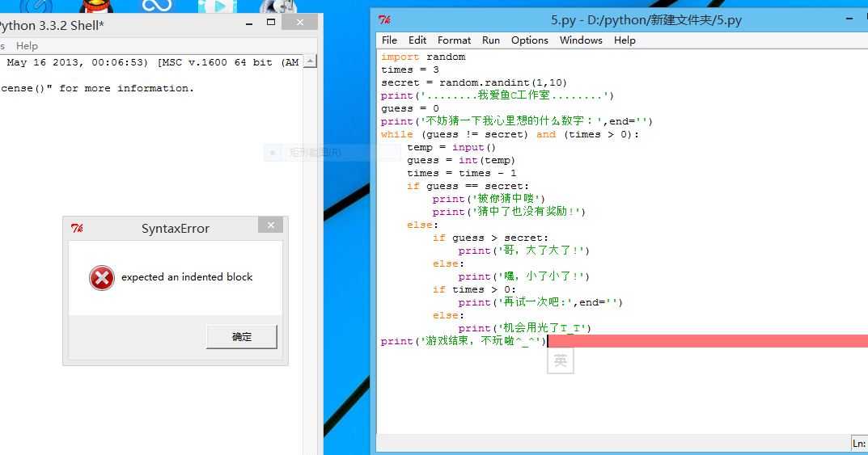
Task: Open the Run menu in the editor
Action: tap(491, 40)
